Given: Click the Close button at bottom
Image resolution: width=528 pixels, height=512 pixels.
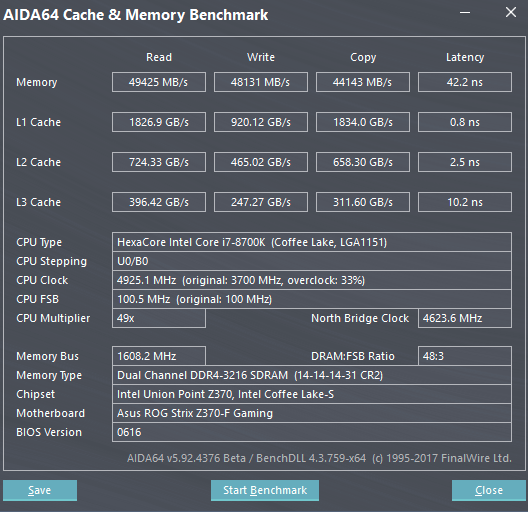Looking at the screenshot, I should click(x=489, y=490).
